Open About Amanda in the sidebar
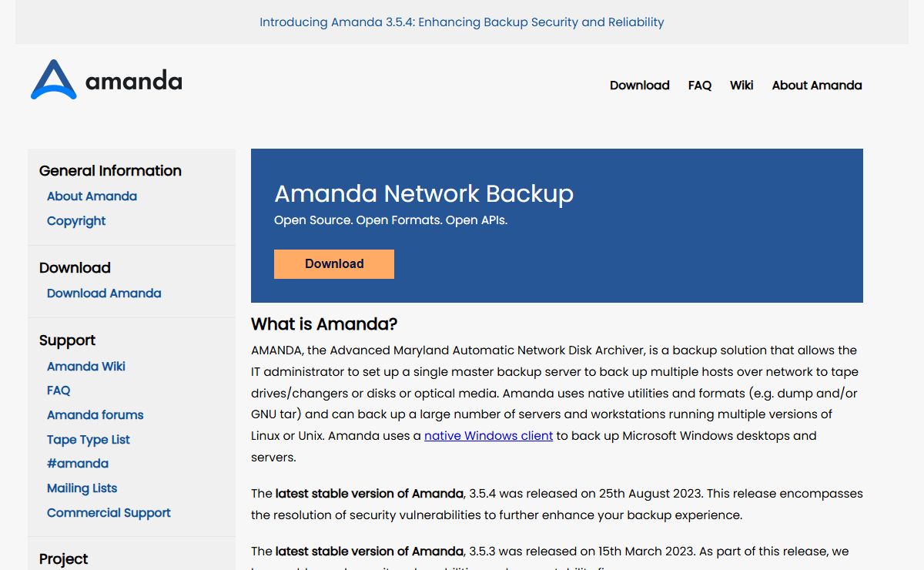The image size is (924, 570). pyautogui.click(x=92, y=196)
